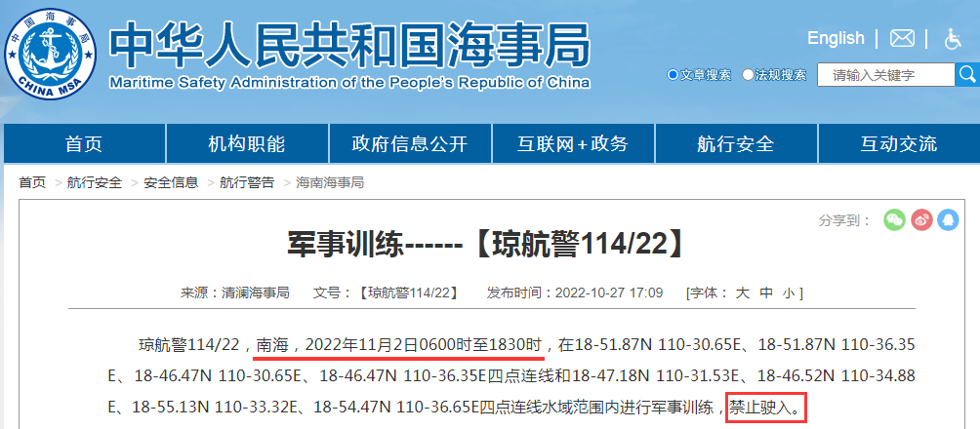Open the email envelope icon
Screen dimensions: 980x429
902,39
